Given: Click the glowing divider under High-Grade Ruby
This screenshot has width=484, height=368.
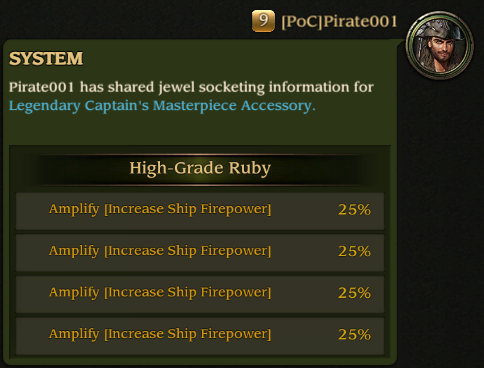Looking at the screenshot, I should click(200, 184).
